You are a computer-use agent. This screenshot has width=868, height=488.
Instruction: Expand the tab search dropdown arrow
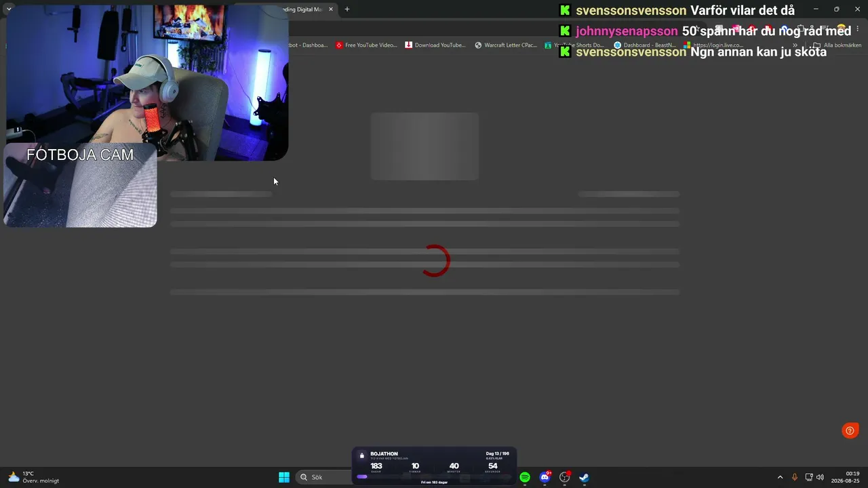pyautogui.click(x=9, y=9)
